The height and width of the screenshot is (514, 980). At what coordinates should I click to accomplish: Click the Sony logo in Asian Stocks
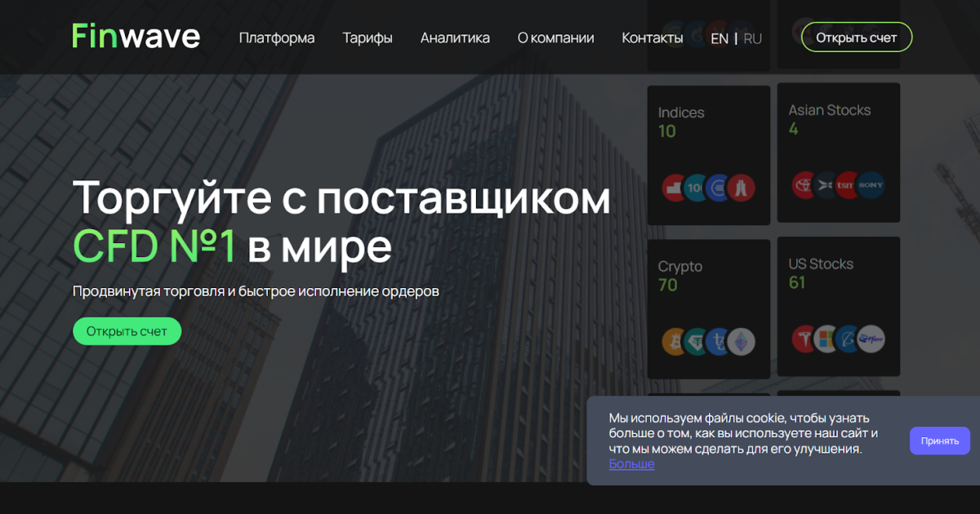[x=871, y=185]
